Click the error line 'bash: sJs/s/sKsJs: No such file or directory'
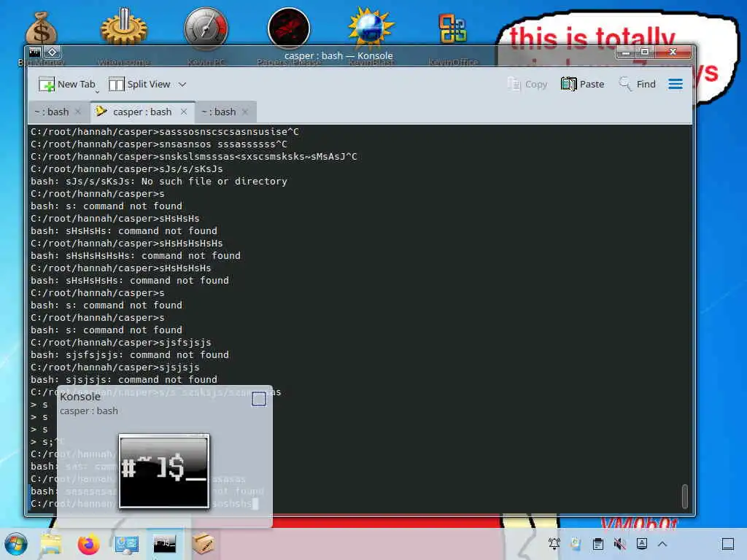Viewport: 747px width, 560px height. click(159, 182)
